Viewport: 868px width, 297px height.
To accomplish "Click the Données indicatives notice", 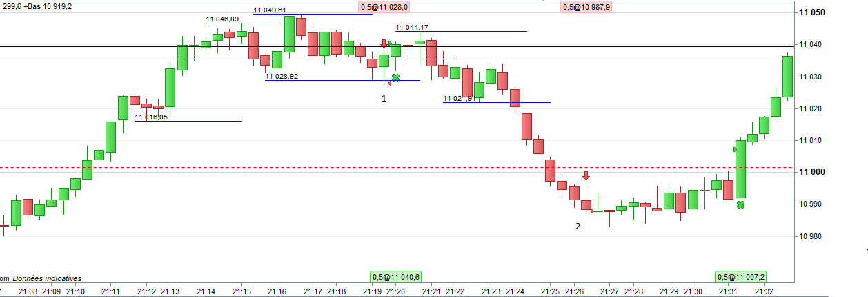I will point(47,278).
